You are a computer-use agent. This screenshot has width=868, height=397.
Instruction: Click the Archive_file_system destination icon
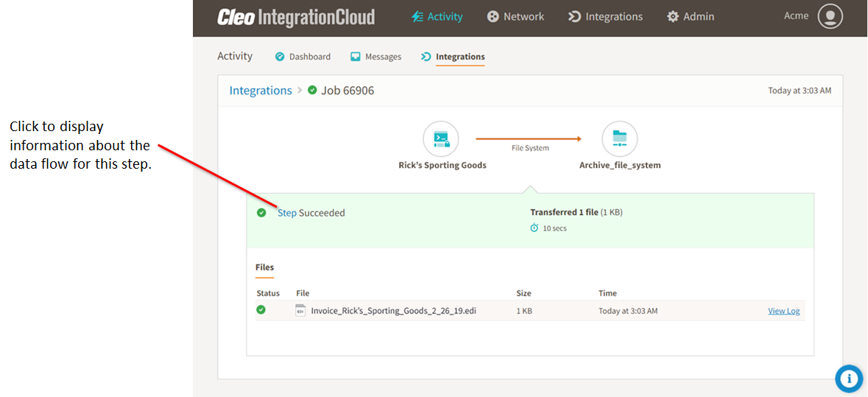pyautogui.click(x=619, y=138)
